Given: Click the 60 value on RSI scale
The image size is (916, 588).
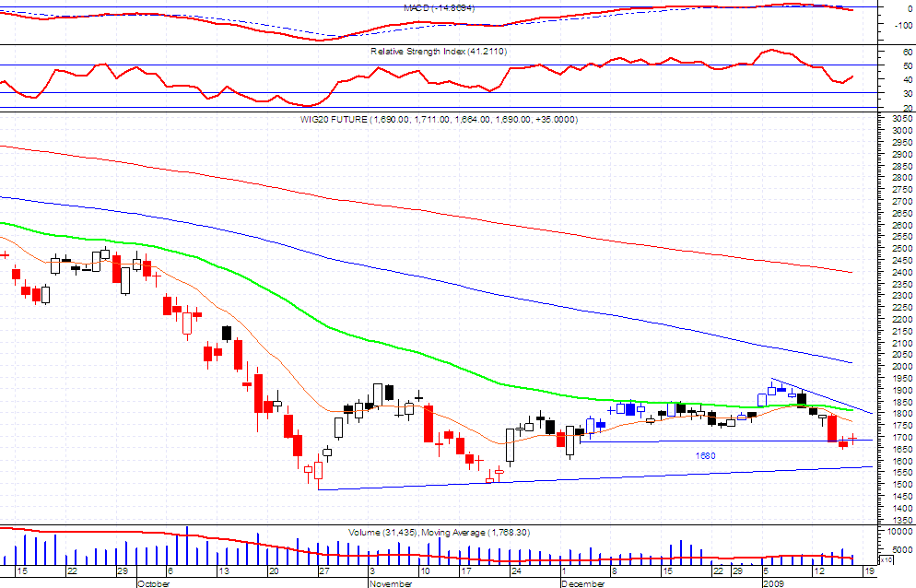Looking at the screenshot, I should click(907, 53).
